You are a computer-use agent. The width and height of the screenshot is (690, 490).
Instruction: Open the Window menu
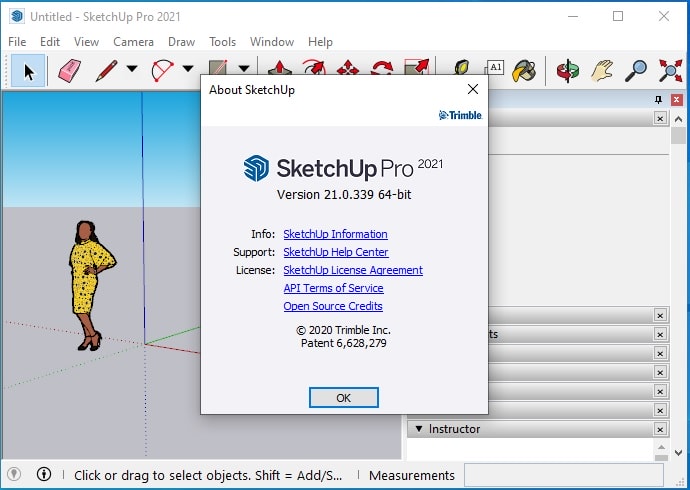point(272,42)
